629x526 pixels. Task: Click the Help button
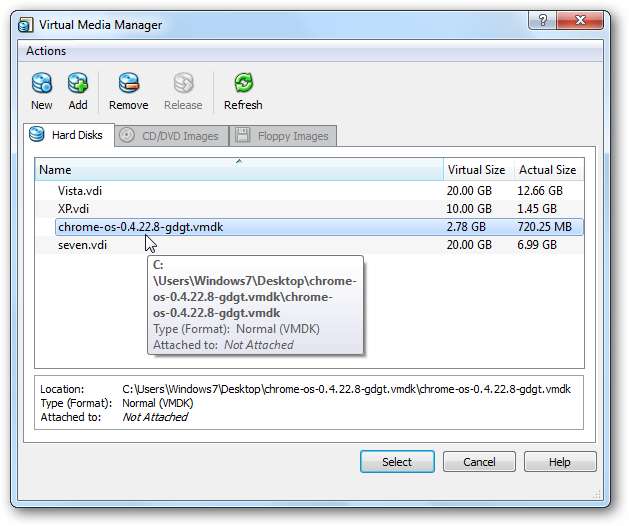click(x=560, y=462)
